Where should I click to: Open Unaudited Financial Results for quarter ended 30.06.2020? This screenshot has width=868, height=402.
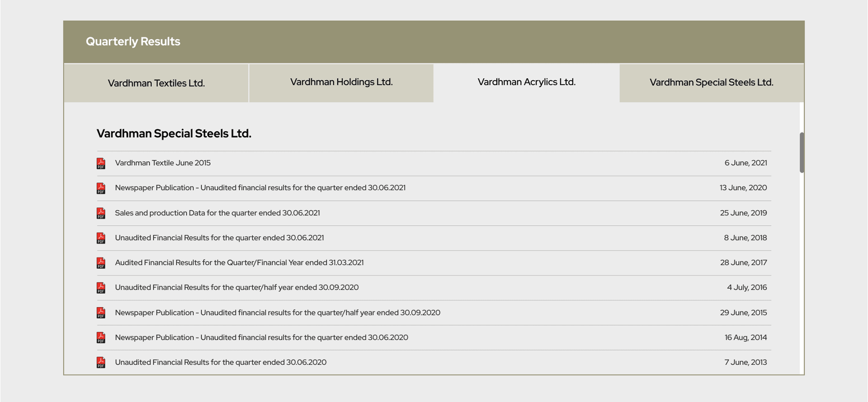click(221, 362)
